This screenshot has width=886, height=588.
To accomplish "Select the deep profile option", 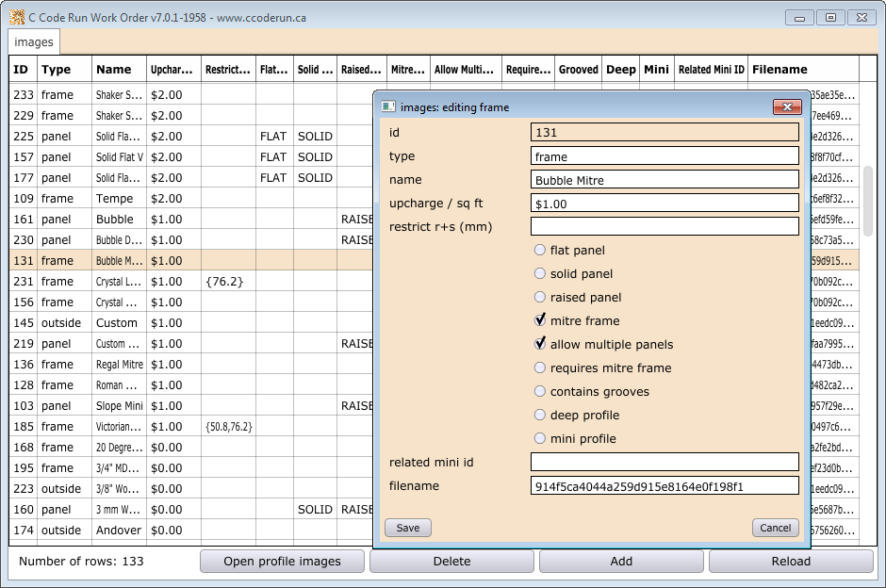I will (540, 416).
